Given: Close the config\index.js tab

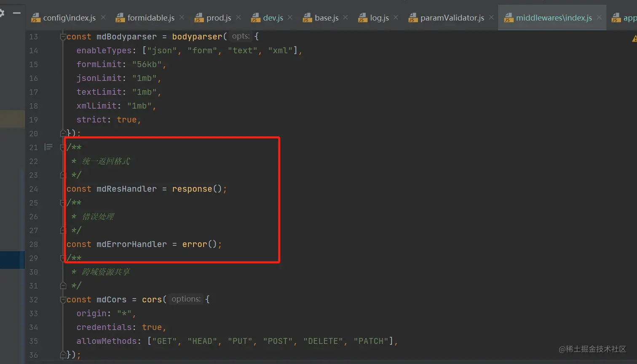Looking at the screenshot, I should click(103, 18).
